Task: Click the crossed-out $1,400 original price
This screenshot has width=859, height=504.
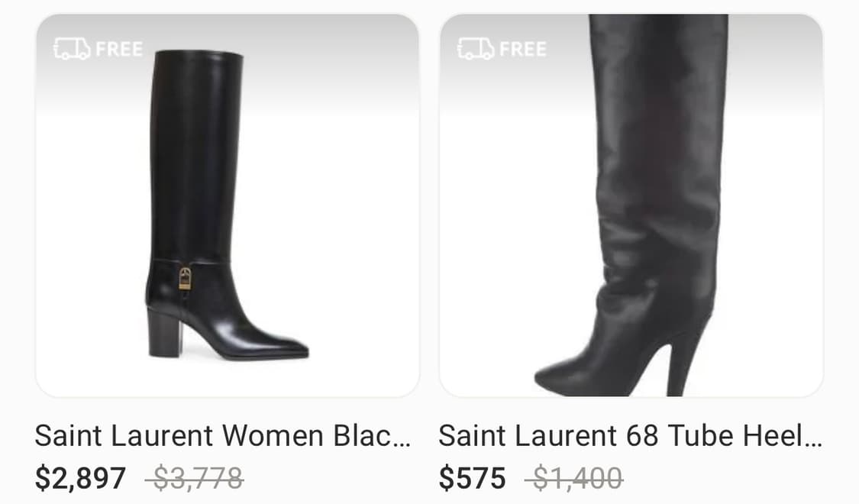Action: click(573, 478)
